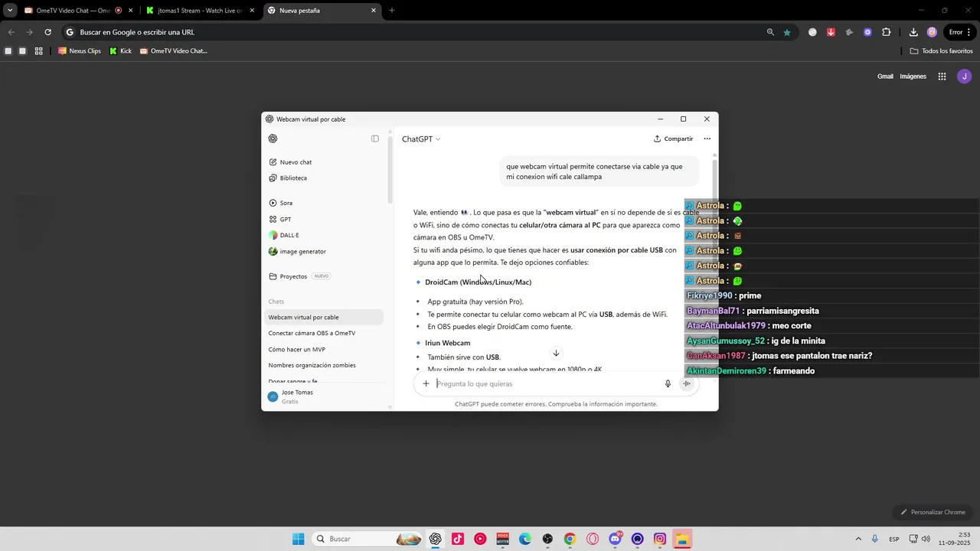Open the tab search dropdown arrow
This screenshot has height=551, width=980.
click(9, 11)
